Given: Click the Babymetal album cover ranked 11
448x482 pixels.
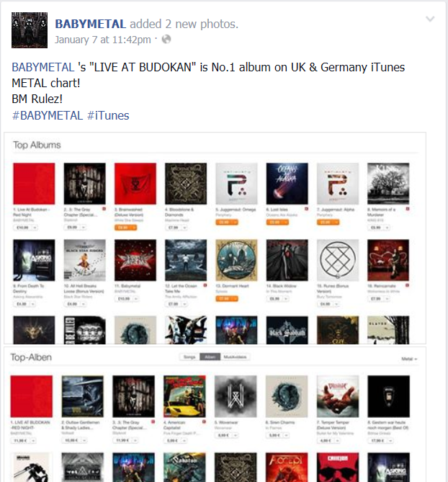Looking at the screenshot, I should click(x=135, y=260).
